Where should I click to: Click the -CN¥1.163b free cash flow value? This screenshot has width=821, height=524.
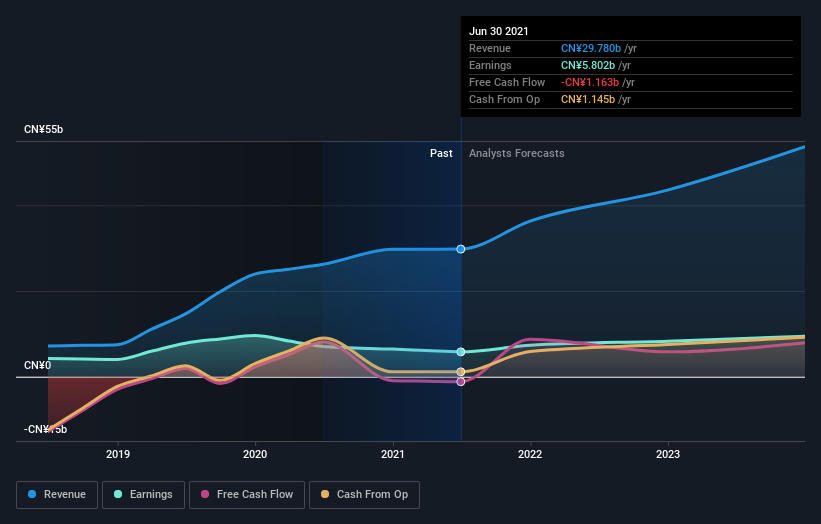click(590, 82)
